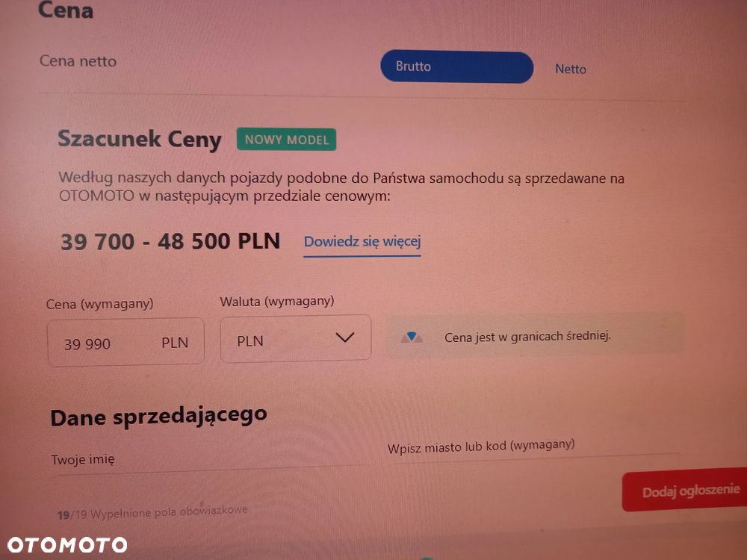Click the OTOMOTO logo watermark

pyautogui.click(x=67, y=545)
